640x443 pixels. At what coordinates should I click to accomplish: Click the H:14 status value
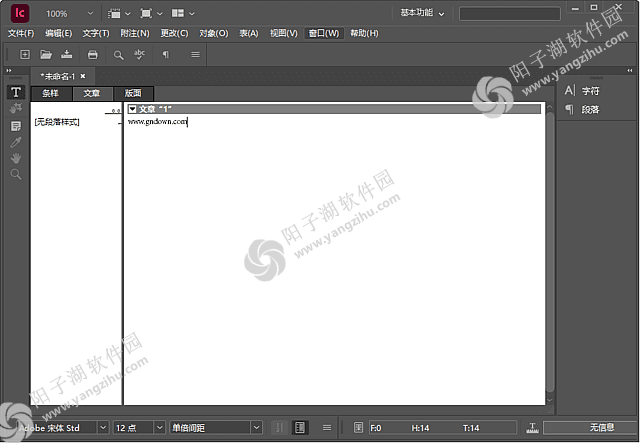(420, 428)
